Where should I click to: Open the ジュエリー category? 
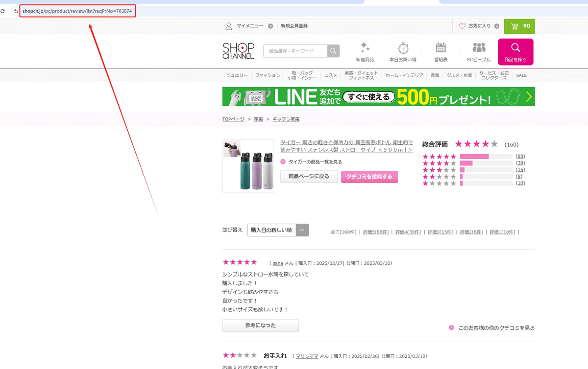[x=237, y=75]
